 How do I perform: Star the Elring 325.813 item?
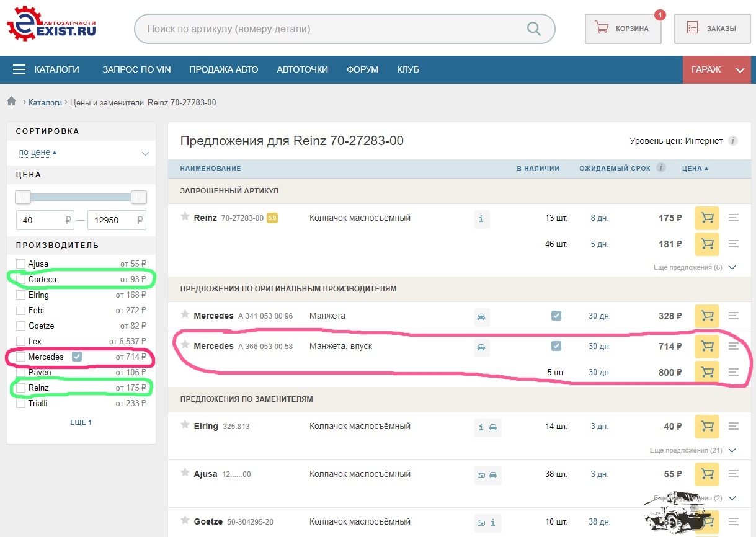pos(185,425)
